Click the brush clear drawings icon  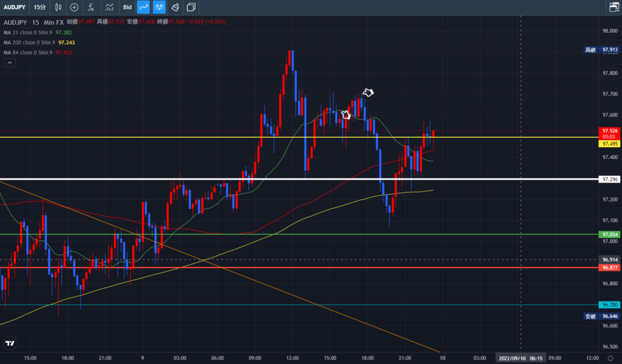pyautogui.click(x=175, y=7)
